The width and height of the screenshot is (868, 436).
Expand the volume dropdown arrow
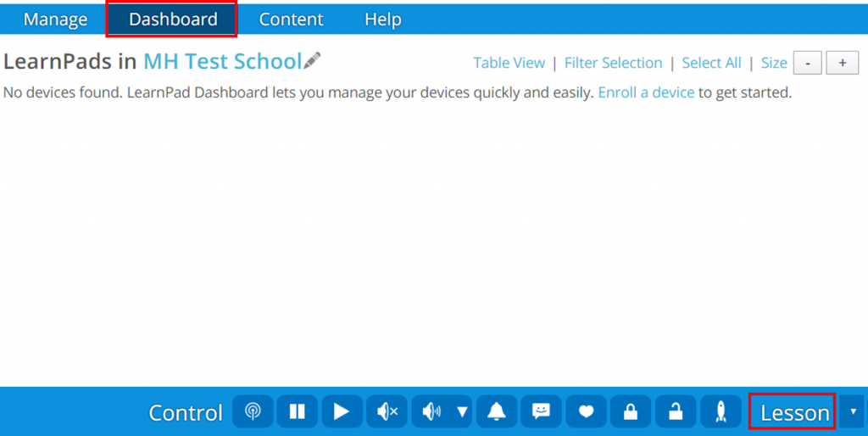pos(462,412)
